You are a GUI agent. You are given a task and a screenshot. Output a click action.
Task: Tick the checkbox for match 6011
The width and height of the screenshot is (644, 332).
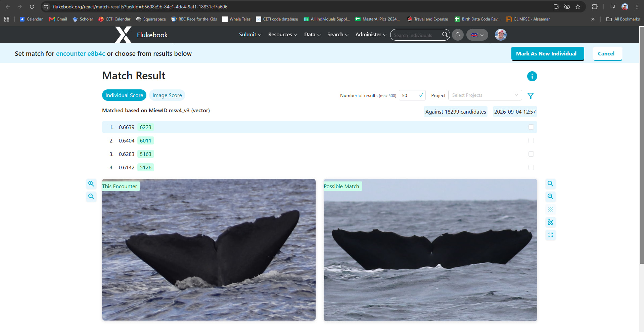[531, 140]
